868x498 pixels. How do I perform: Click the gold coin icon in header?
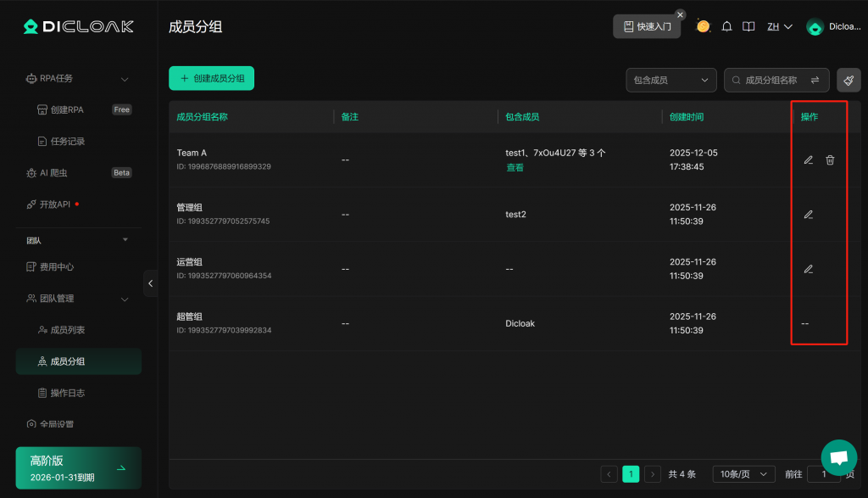703,26
